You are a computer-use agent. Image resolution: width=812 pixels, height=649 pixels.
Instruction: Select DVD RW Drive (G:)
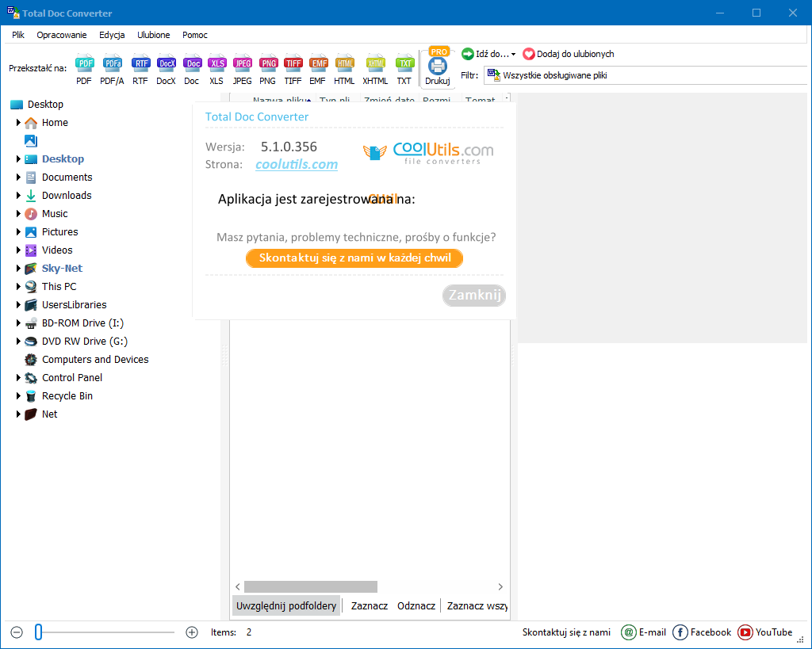(84, 341)
